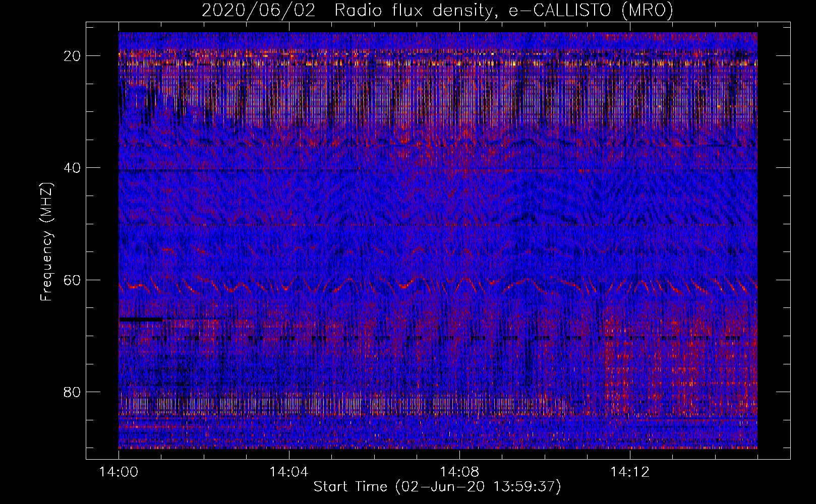
Task: Click the '14:08' time tick label
Action: coord(459,472)
